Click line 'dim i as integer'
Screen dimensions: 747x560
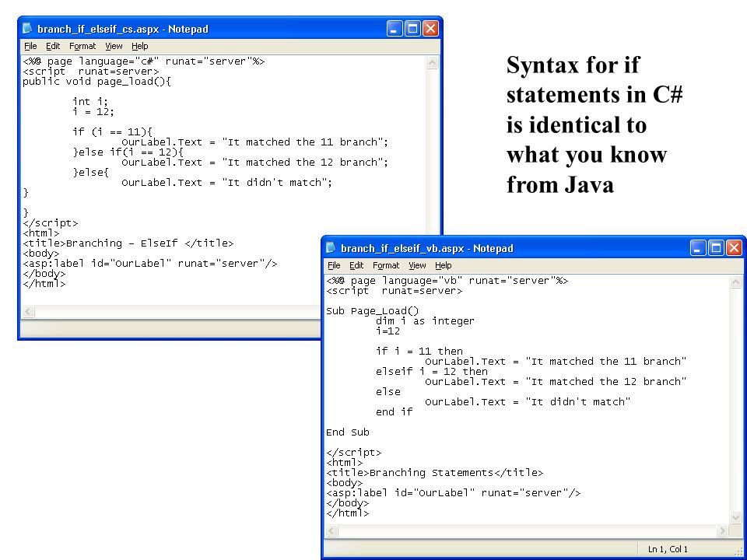[425, 321]
